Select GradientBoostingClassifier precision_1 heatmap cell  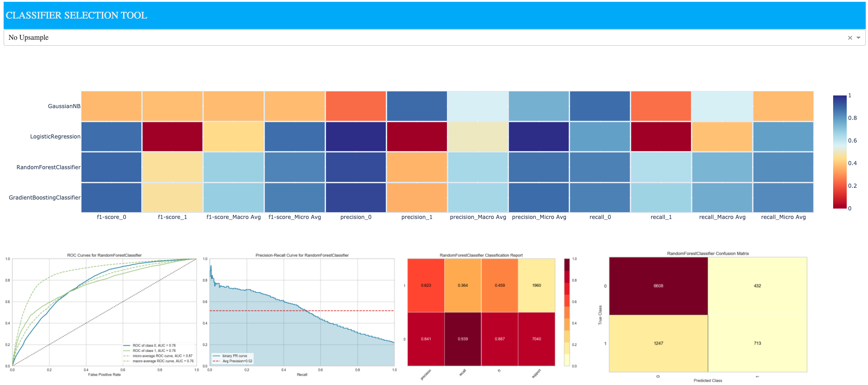click(417, 198)
